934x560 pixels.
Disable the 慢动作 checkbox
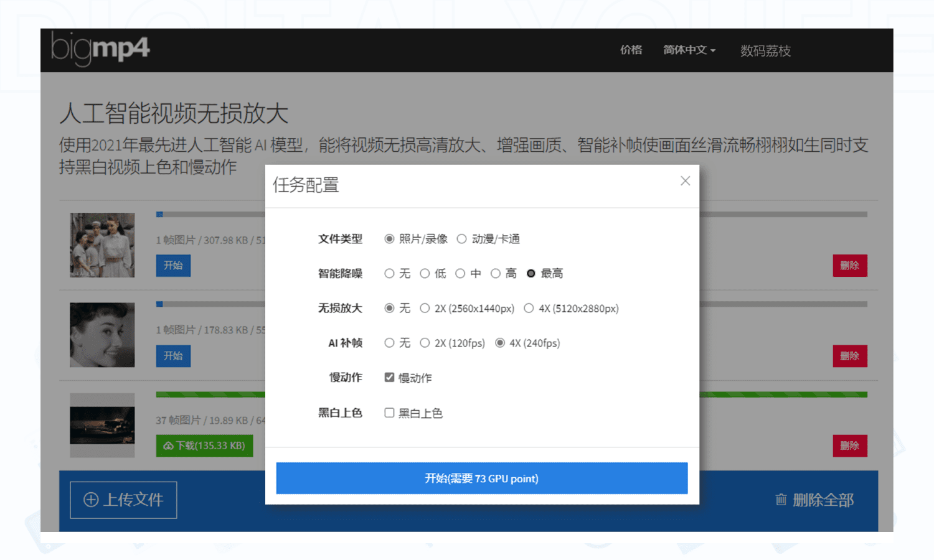389,378
